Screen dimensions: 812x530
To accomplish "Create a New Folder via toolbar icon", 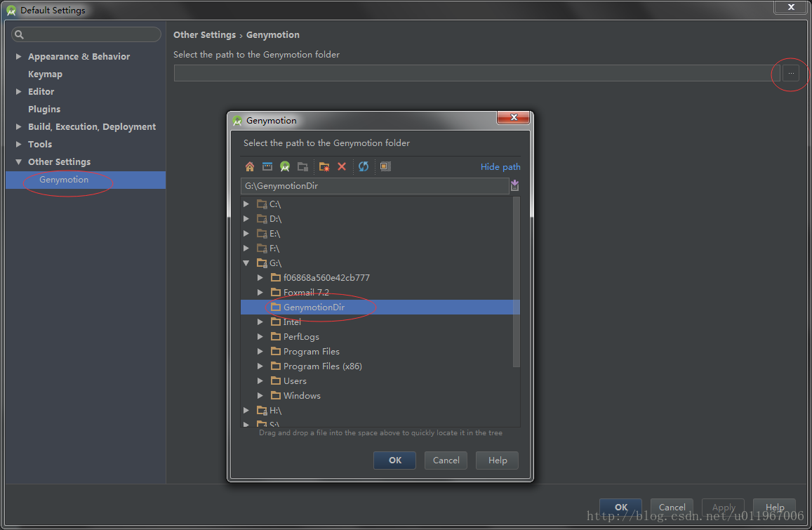I will pyautogui.click(x=324, y=166).
